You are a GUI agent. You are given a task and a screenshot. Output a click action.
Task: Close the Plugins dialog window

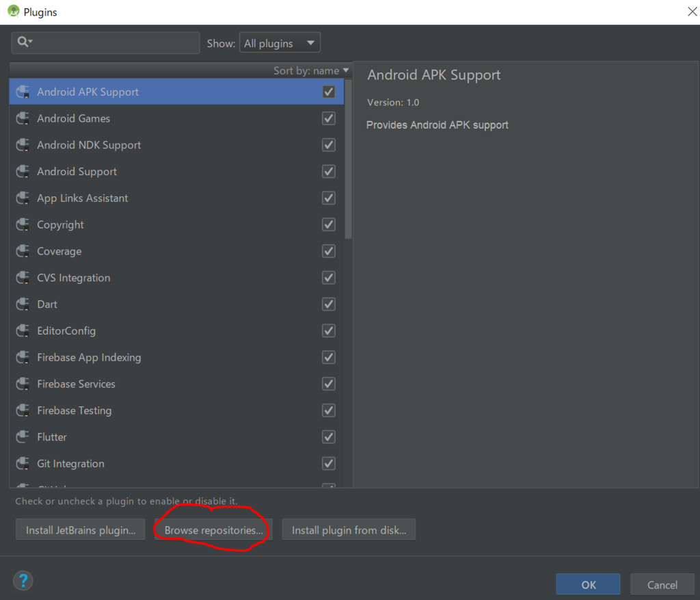(x=692, y=12)
